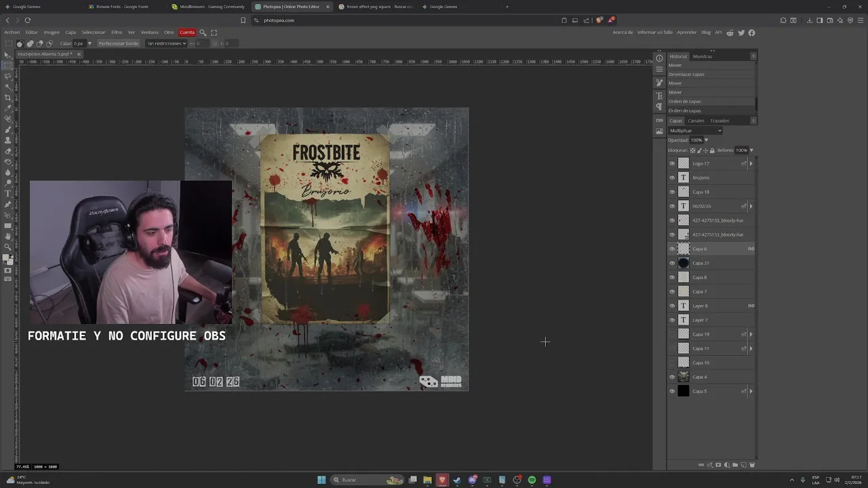The image size is (868, 488).
Task: Choose add-to-selection mode icon
Action: (x=29, y=43)
